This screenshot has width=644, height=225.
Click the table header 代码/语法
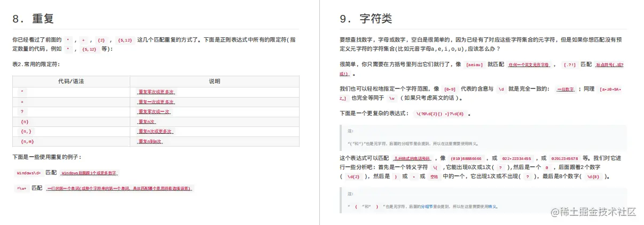coord(71,82)
